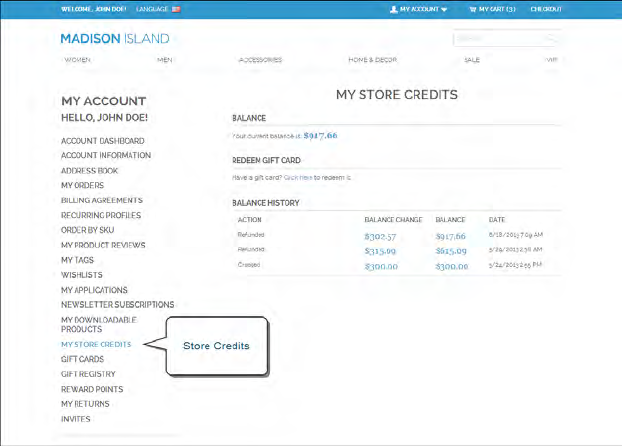The image size is (622, 446).
Task: View My Product Reviews
Action: click(103, 245)
